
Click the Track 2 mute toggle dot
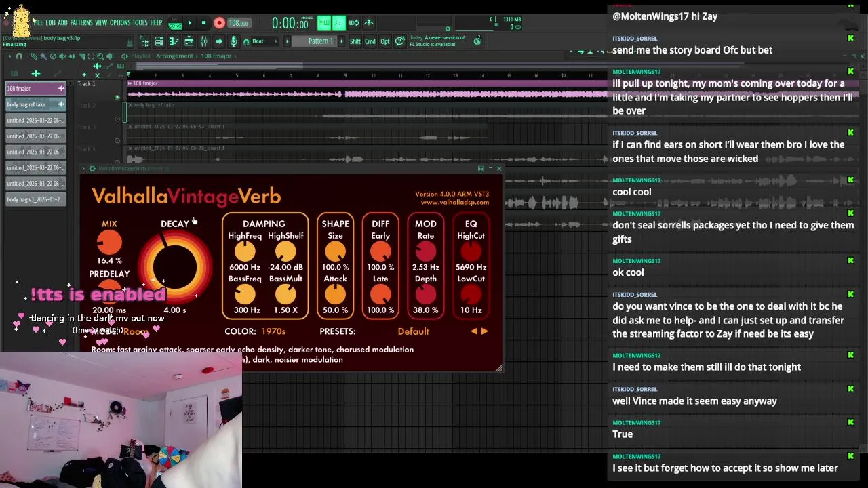click(x=117, y=119)
